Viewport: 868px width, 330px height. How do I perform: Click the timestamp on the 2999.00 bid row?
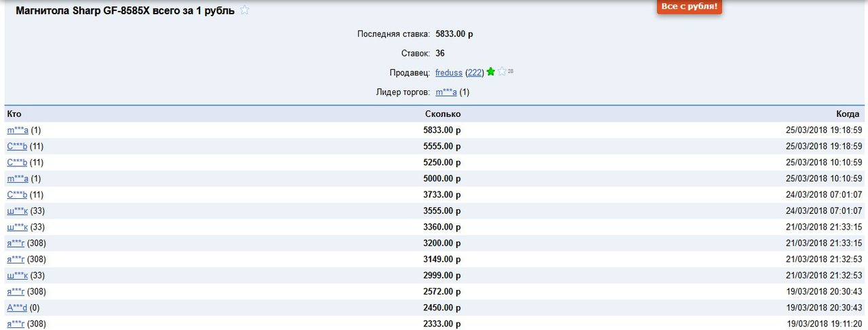(x=824, y=276)
